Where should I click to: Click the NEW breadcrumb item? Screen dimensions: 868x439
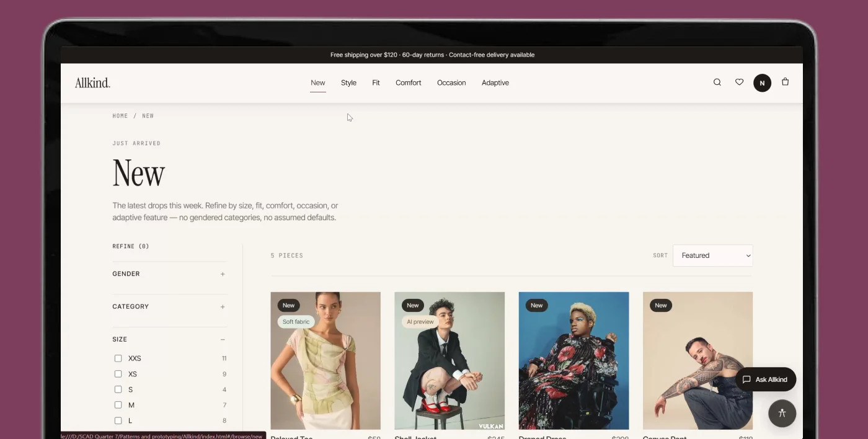click(148, 116)
